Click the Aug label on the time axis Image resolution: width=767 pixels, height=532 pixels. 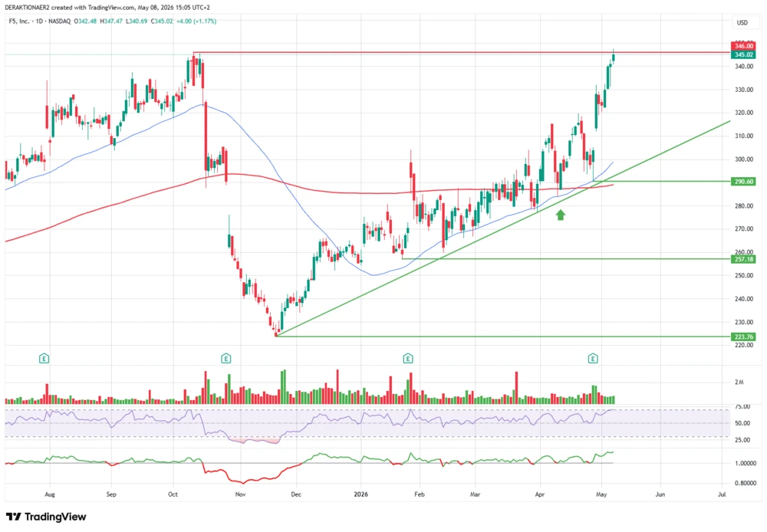[49, 494]
